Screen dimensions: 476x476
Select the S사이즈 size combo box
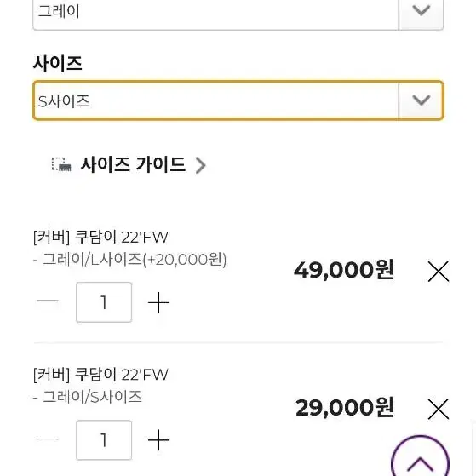pyautogui.click(x=238, y=100)
